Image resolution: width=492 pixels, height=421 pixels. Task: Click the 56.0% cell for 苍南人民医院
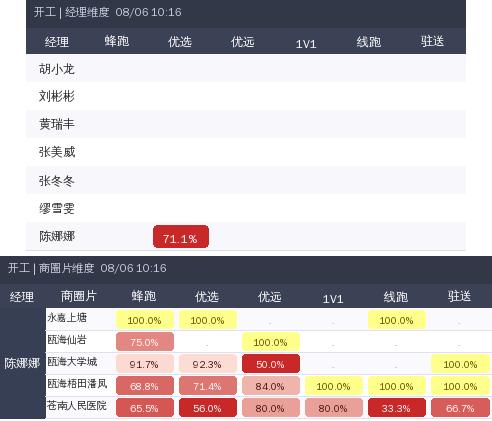tap(208, 408)
